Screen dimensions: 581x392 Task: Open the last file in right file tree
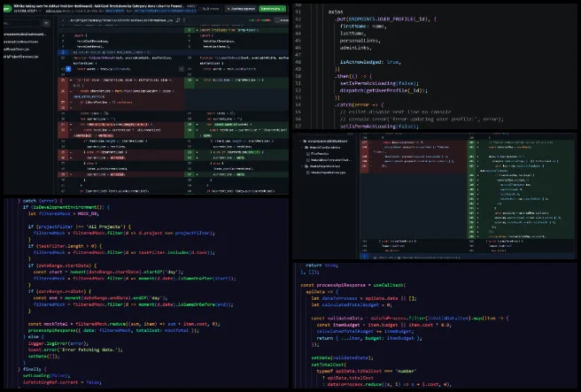click(x=326, y=173)
